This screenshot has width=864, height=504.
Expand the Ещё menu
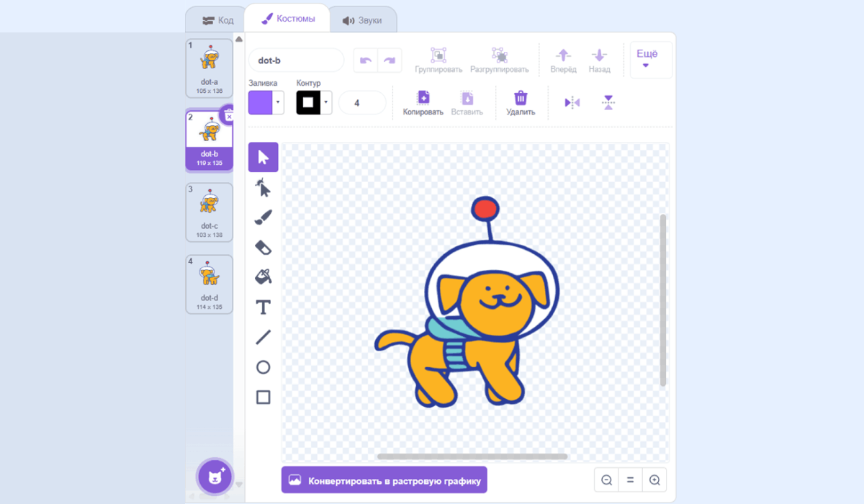tap(650, 59)
